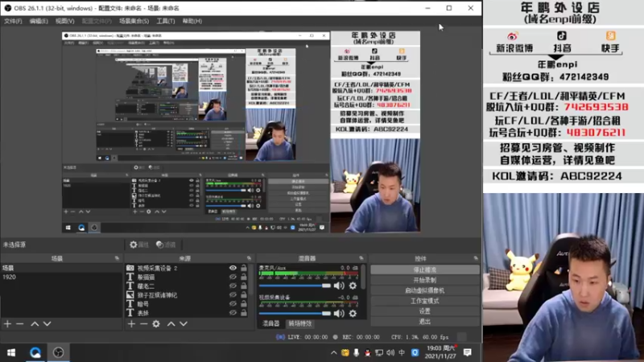Add a new scene with plus icon in 场景 panel
The width and height of the screenshot is (644, 362).
click(7, 324)
